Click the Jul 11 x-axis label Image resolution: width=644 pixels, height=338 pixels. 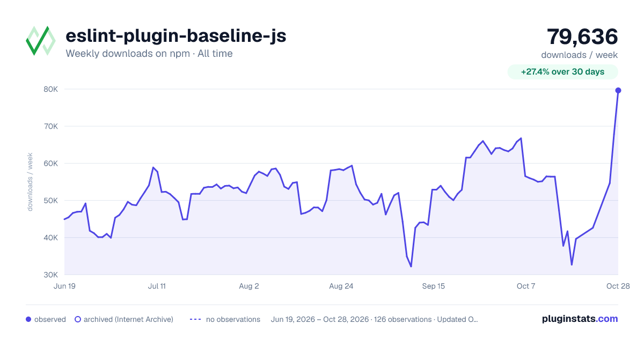click(157, 286)
